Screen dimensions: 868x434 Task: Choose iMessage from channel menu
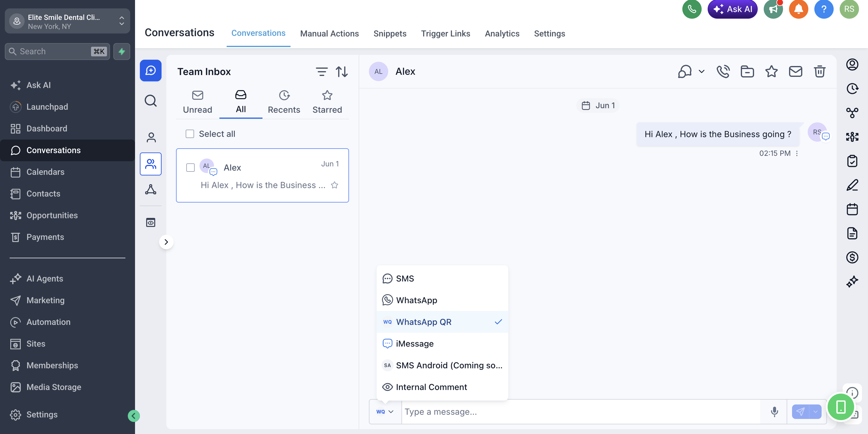click(442, 343)
